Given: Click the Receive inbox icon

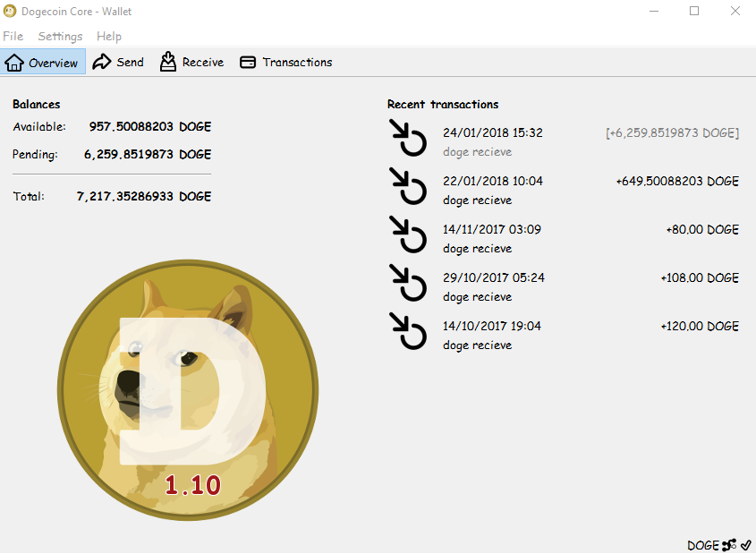Looking at the screenshot, I should (x=168, y=61).
